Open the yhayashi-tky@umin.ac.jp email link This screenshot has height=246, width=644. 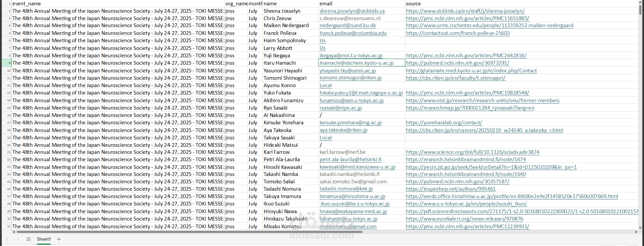347,71
